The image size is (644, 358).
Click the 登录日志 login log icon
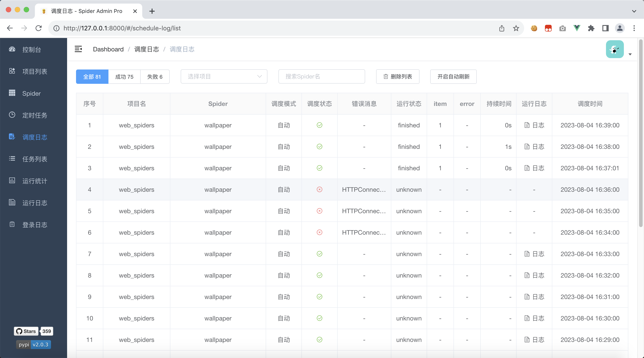12,224
